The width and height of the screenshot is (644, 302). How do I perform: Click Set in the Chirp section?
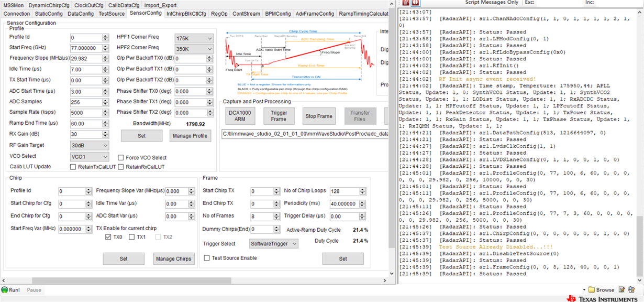point(124,258)
